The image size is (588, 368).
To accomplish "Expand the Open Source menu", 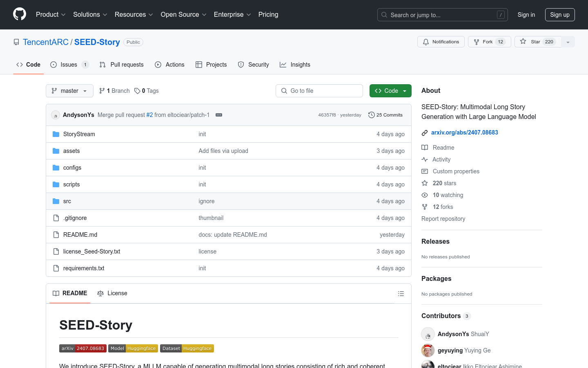I will click(184, 14).
